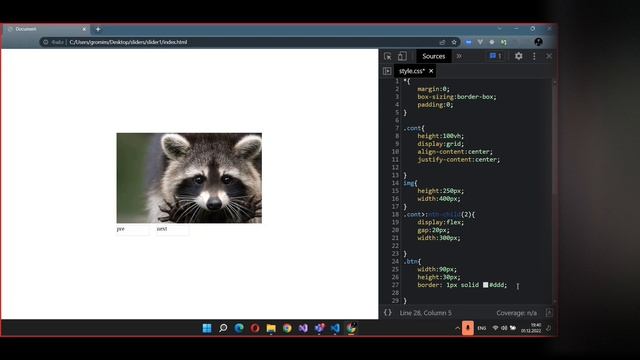Open Microsoft Teams on taskbar
This screenshot has height=360, width=640.
coord(319,328)
